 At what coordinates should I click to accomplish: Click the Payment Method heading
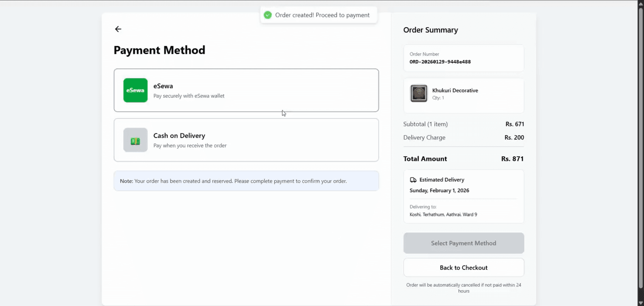159,50
